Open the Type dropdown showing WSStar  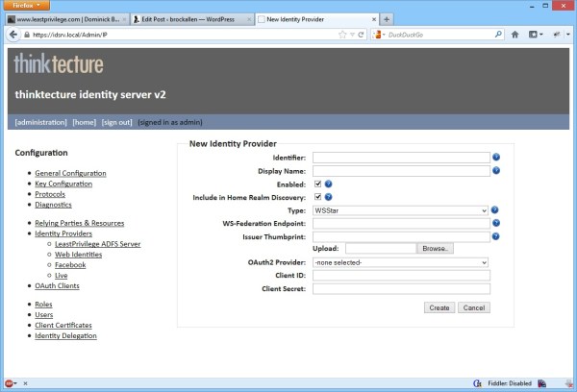click(400, 209)
